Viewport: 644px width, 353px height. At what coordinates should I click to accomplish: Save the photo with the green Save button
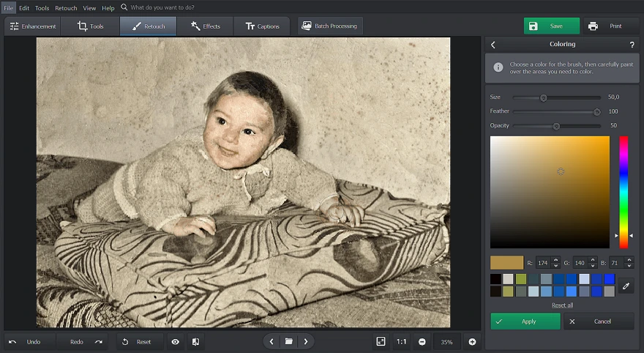(552, 26)
